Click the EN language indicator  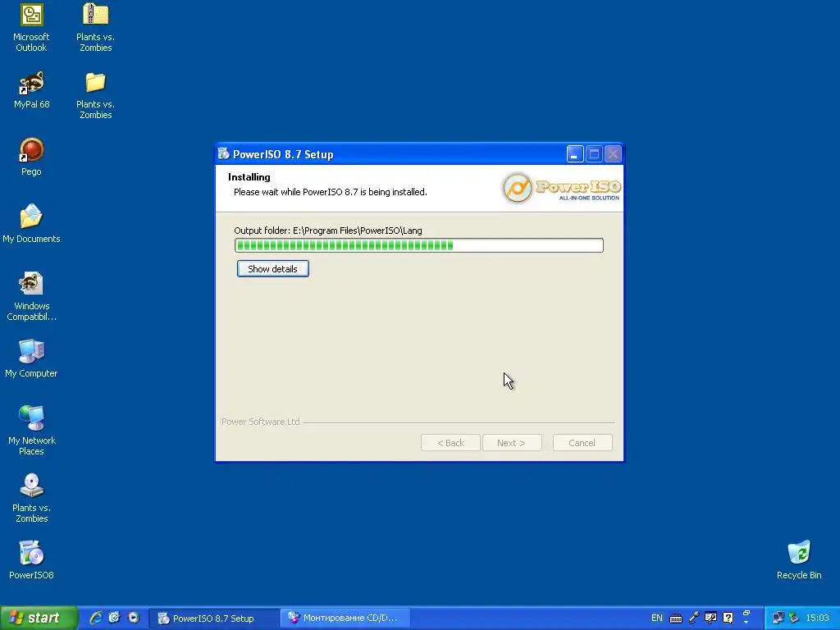pyautogui.click(x=657, y=618)
